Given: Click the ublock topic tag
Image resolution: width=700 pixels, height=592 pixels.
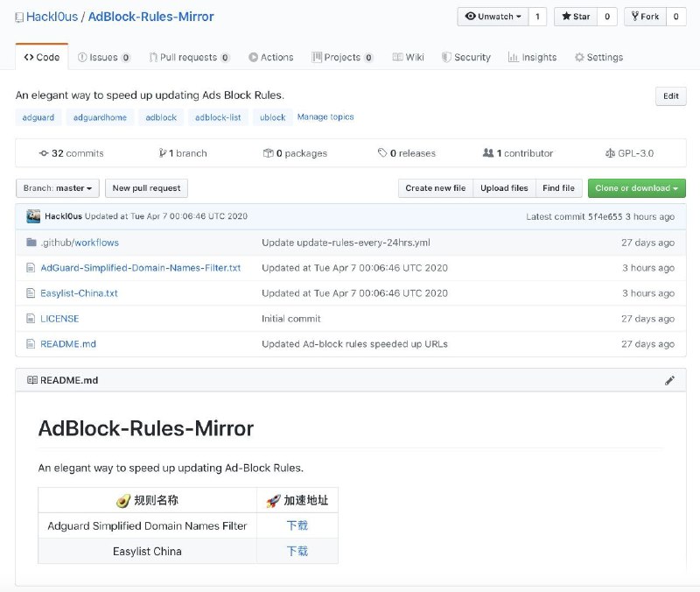Looking at the screenshot, I should tap(273, 117).
